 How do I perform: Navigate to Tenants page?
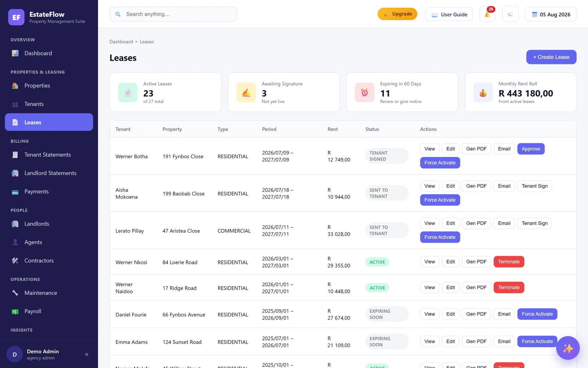click(49, 104)
